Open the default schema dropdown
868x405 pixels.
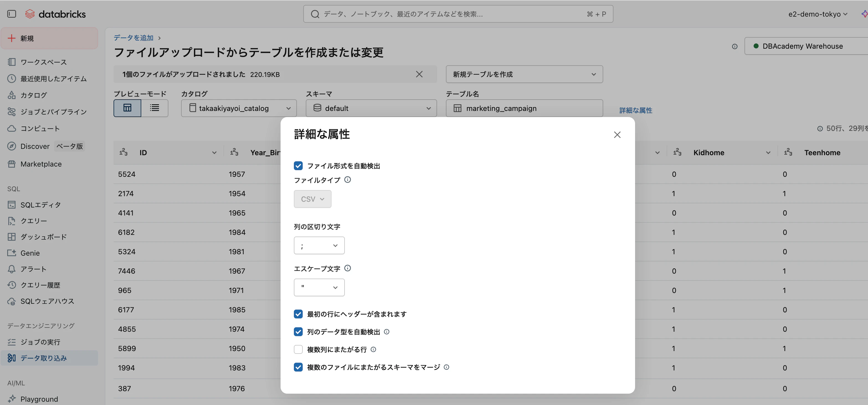point(371,108)
